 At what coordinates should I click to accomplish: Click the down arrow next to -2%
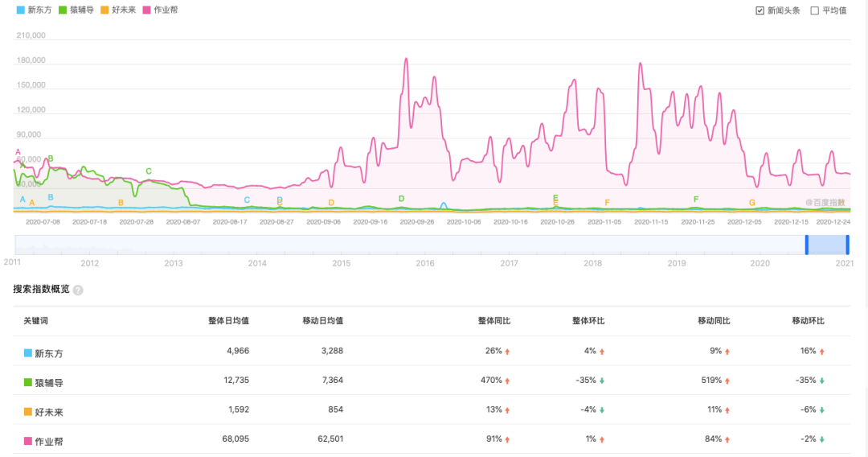(821, 440)
